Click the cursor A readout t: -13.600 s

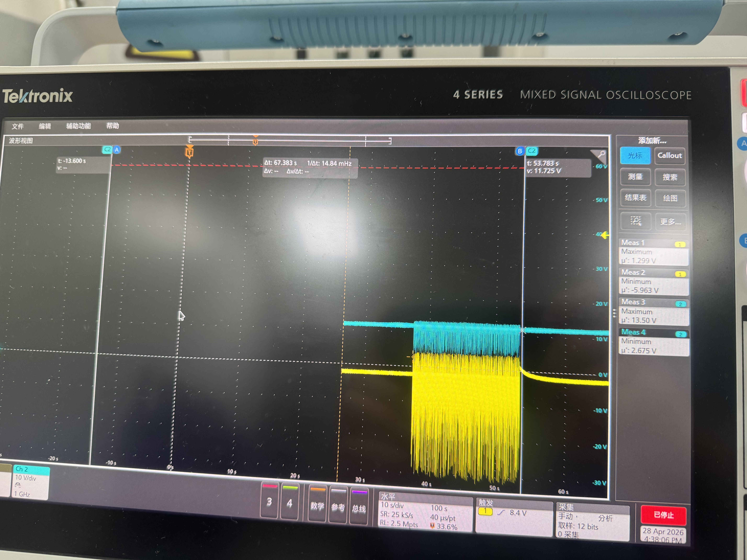tap(72, 161)
